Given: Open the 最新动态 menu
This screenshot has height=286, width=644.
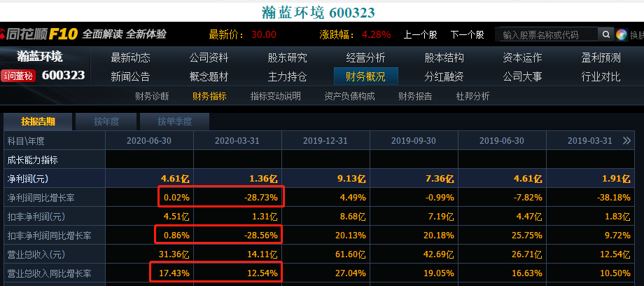Looking at the screenshot, I should 131,57.
